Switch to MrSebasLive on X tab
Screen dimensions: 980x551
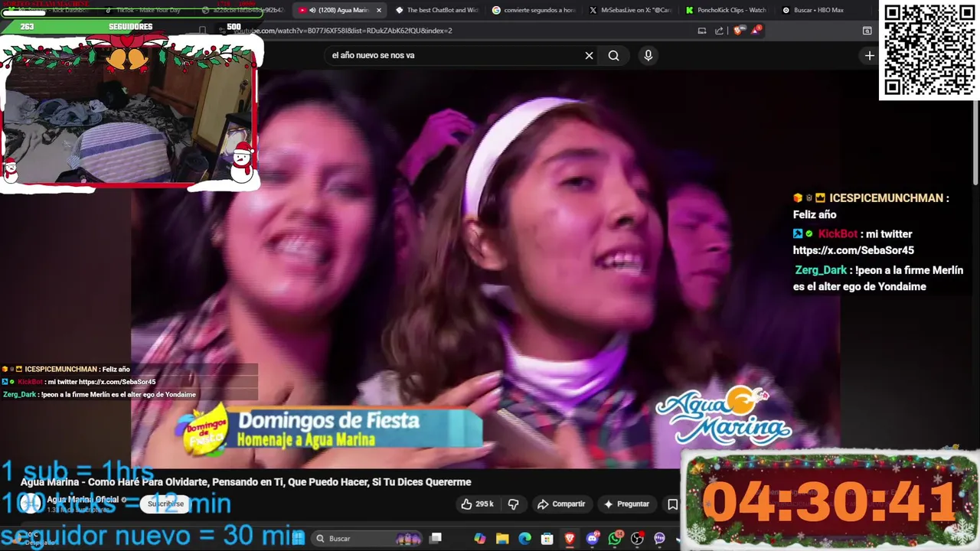coord(631,10)
